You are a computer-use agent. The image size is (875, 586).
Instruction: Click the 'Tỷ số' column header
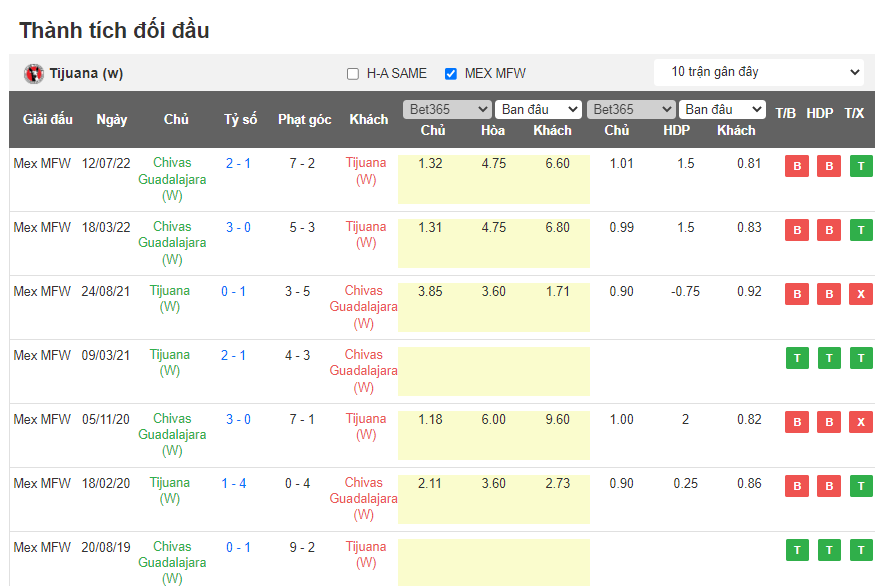coord(240,119)
